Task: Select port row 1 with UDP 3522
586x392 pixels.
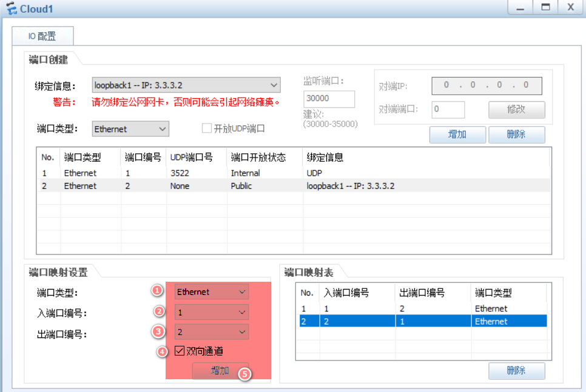Action: tap(294, 173)
